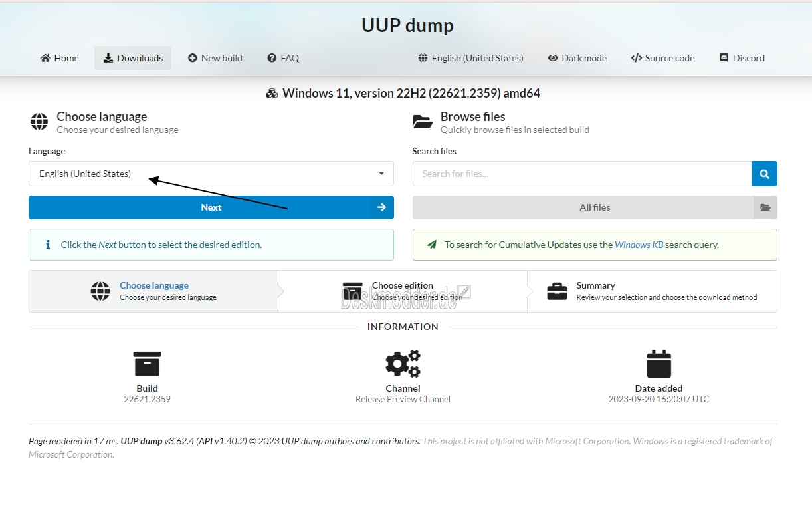Click the globe icon beside English (United States) in the nav
The image size is (812, 528).
point(423,58)
